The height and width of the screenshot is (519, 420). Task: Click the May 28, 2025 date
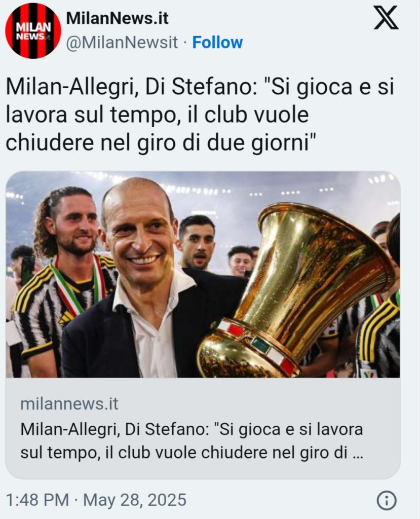(x=134, y=500)
